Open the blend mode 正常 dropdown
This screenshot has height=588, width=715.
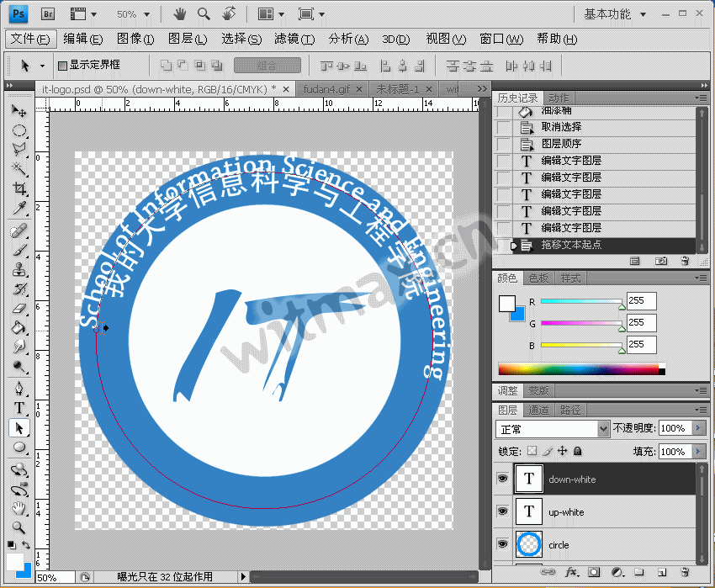[603, 429]
